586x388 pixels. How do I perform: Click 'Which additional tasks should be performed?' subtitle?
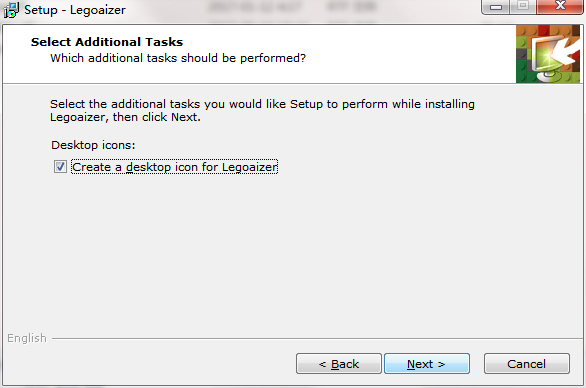tap(178, 58)
